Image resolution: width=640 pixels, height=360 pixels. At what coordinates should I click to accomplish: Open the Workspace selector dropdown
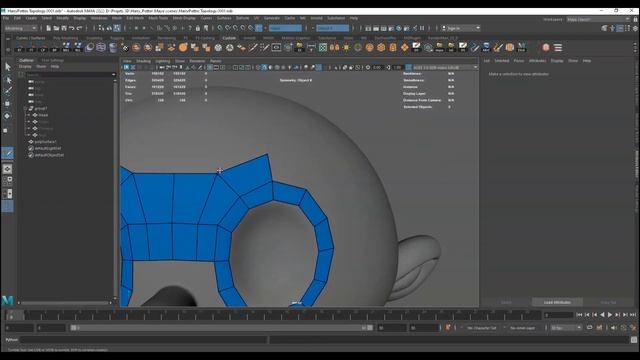tap(598, 19)
